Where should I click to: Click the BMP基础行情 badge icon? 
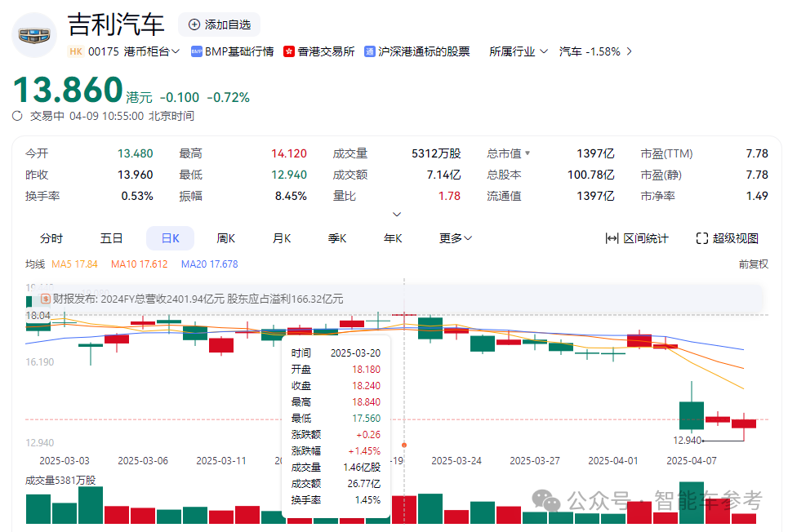[x=198, y=51]
